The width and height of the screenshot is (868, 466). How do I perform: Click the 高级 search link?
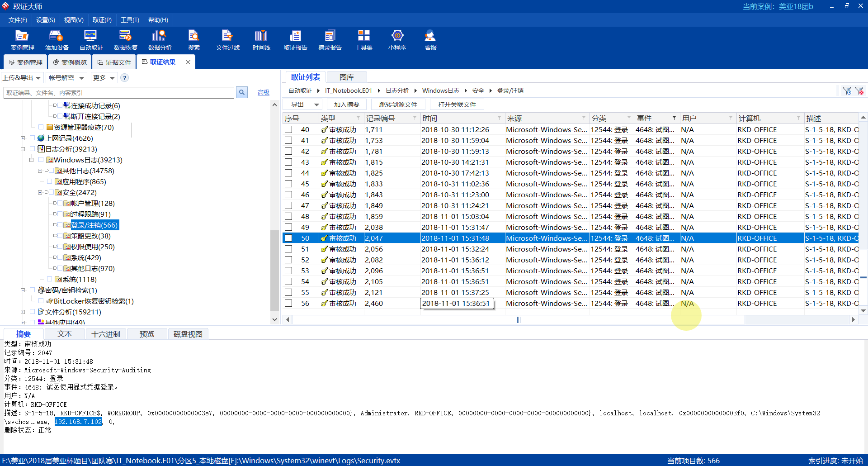coord(264,92)
